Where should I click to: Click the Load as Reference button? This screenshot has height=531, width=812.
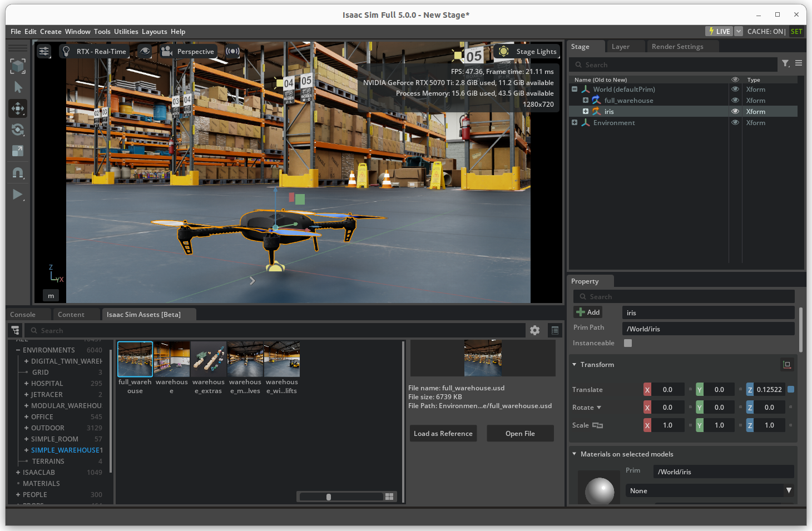point(443,433)
